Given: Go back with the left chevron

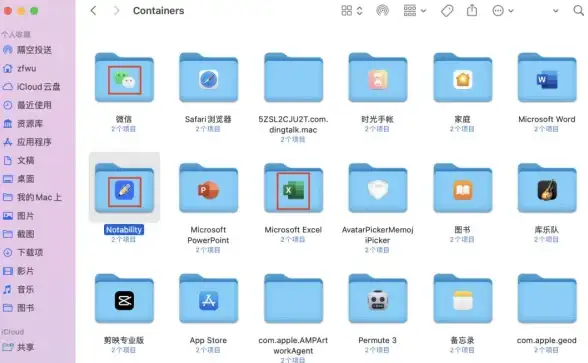Looking at the screenshot, I should (x=93, y=10).
